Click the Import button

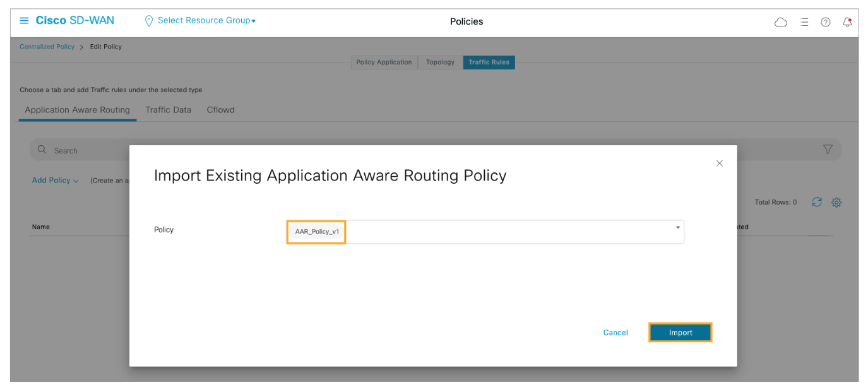(681, 333)
